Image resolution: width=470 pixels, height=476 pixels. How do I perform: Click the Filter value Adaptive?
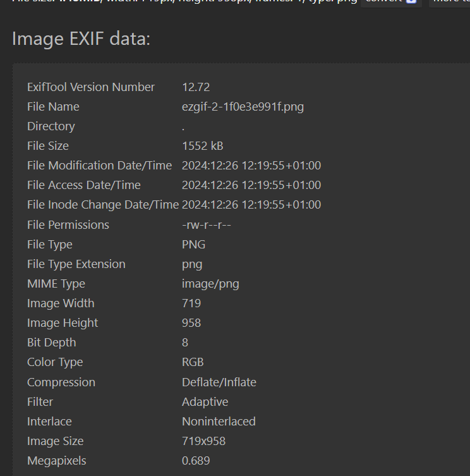tap(205, 402)
